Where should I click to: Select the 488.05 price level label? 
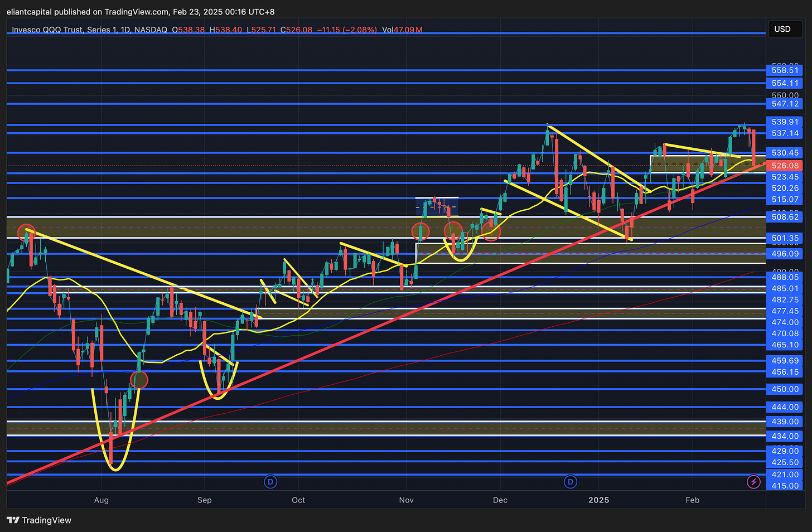[785, 277]
